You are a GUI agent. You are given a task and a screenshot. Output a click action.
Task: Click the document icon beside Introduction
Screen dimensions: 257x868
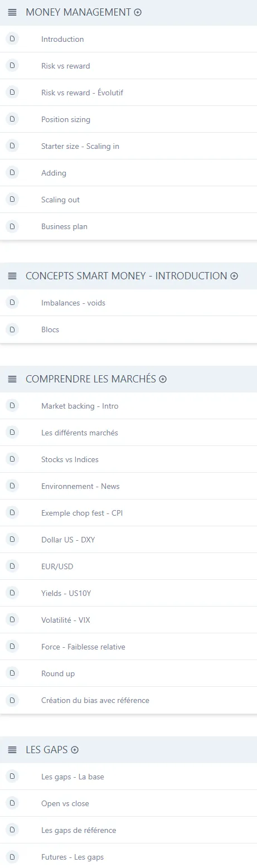click(12, 38)
